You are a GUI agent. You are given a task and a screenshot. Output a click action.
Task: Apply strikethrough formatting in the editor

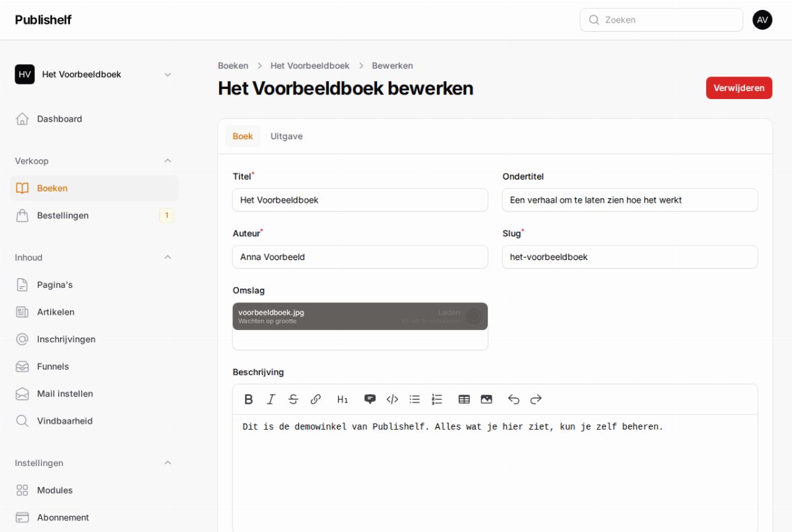[294, 399]
